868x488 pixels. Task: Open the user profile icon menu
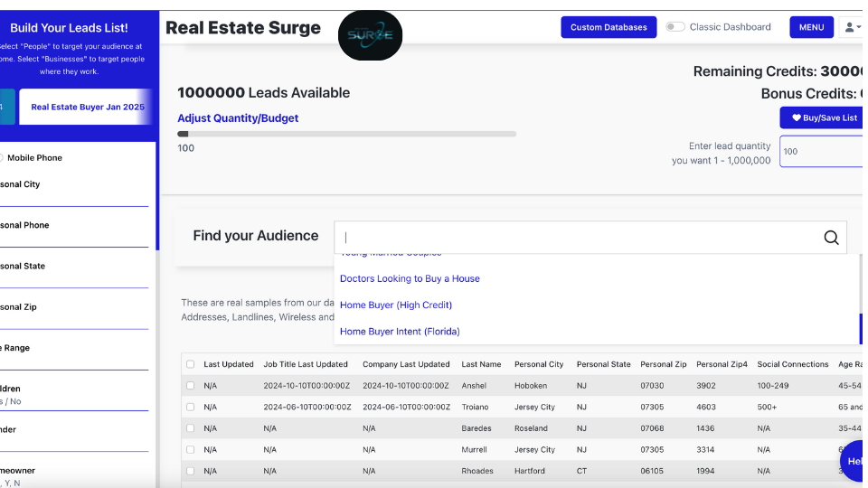[x=850, y=27]
